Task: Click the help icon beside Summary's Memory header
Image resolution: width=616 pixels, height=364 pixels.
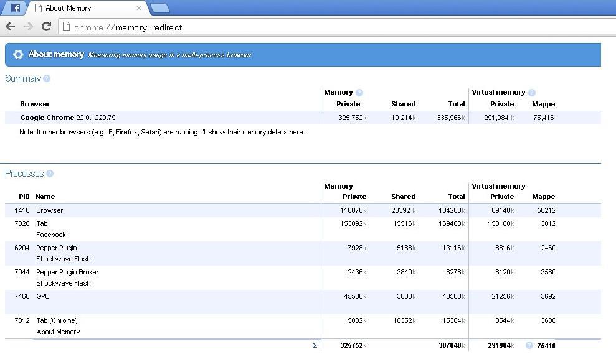Action: (359, 93)
